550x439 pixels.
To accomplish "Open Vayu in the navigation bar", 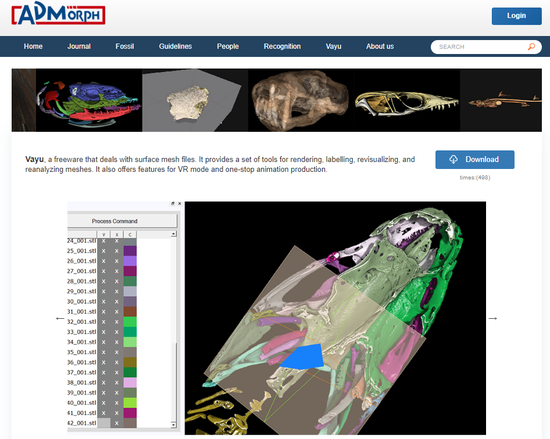I will click(x=334, y=46).
